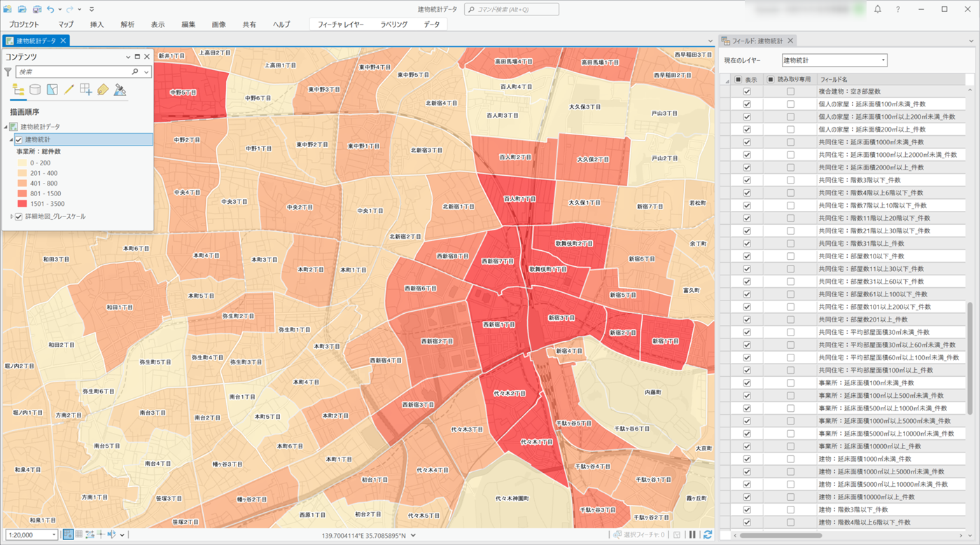Uncheck the 建物統計 layer visibility checkbox
The height and width of the screenshot is (545, 980).
coord(19,140)
